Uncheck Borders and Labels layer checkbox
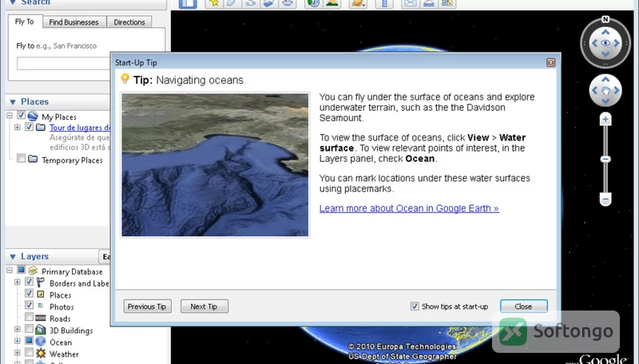Image resolution: width=639 pixels, height=364 pixels. [x=29, y=282]
